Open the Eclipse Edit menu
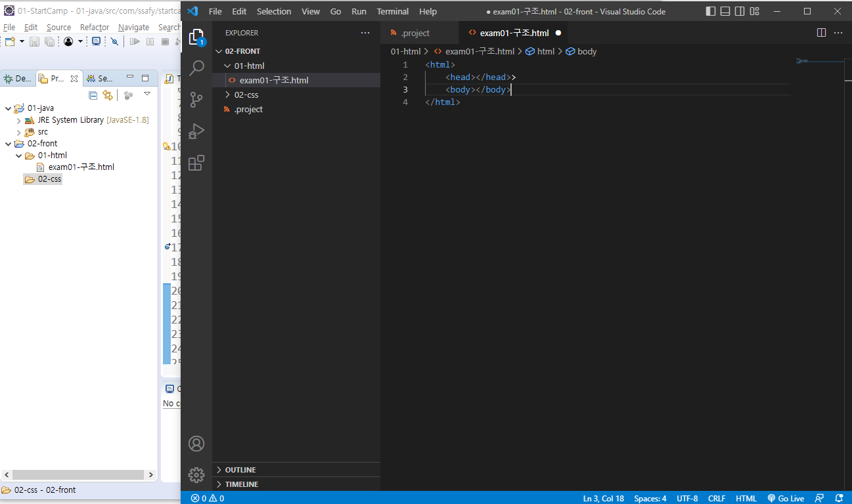 point(31,27)
